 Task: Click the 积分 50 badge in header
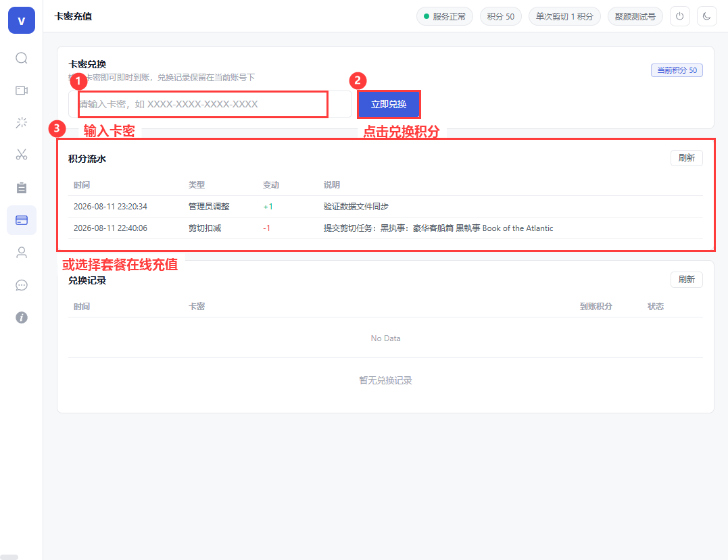point(500,16)
